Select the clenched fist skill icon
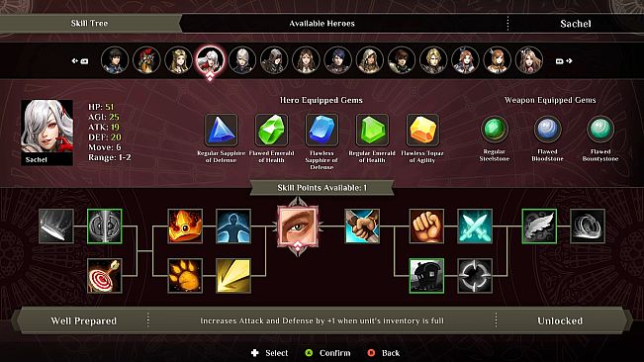This screenshot has height=362, width=644. [x=426, y=226]
